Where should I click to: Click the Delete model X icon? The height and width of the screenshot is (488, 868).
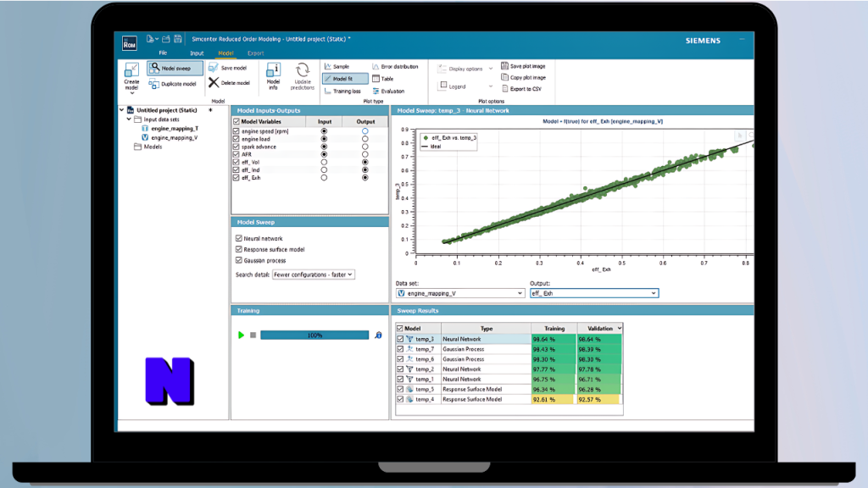[x=214, y=83]
